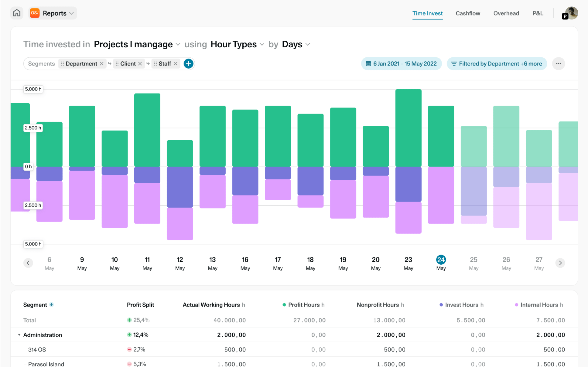588x367 pixels.
Task: Select 27 May on the date axis
Action: tap(539, 263)
